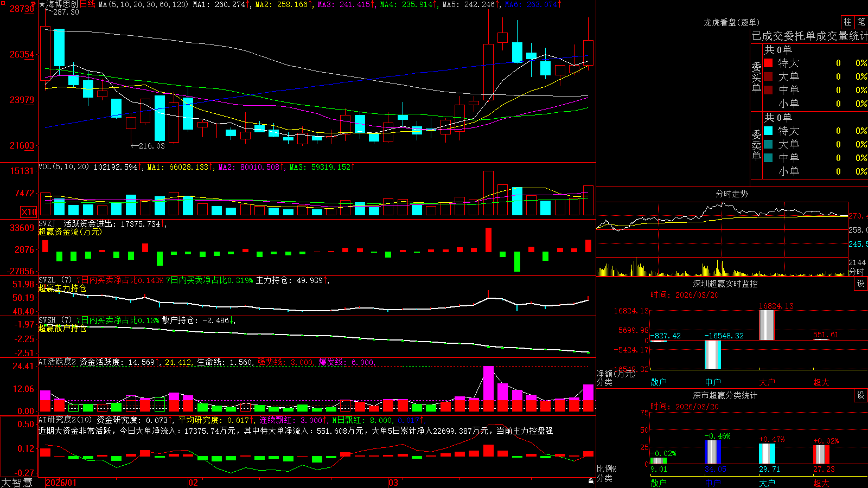
Task: Click the 29.71 大户 bar in 分类统计
Action: 767,454
